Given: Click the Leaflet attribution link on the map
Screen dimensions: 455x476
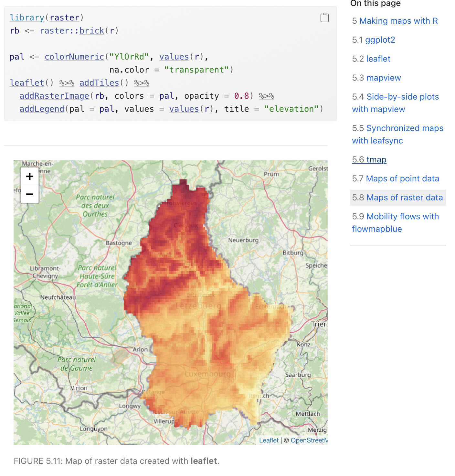Looking at the screenshot, I should [269, 440].
